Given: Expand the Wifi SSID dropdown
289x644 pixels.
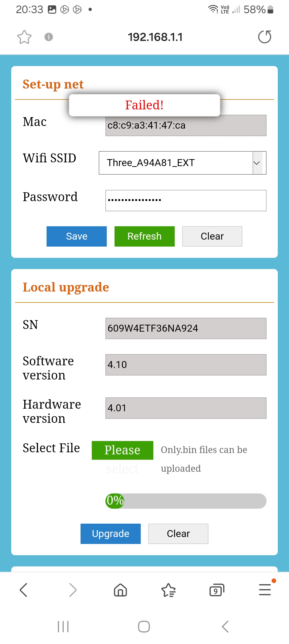Looking at the screenshot, I should [257, 163].
